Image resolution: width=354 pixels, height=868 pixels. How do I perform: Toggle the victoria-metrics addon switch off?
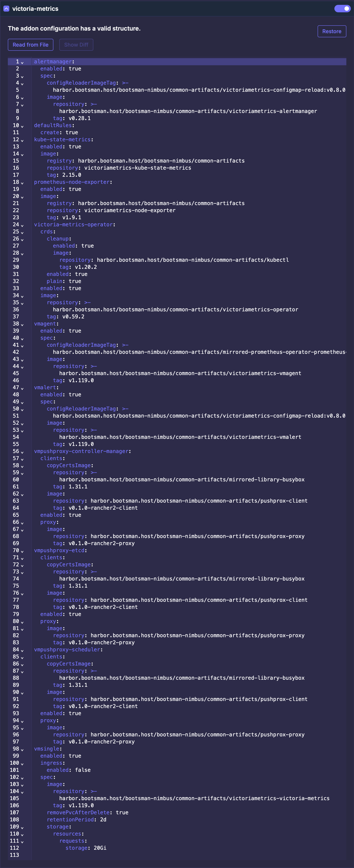tap(342, 9)
